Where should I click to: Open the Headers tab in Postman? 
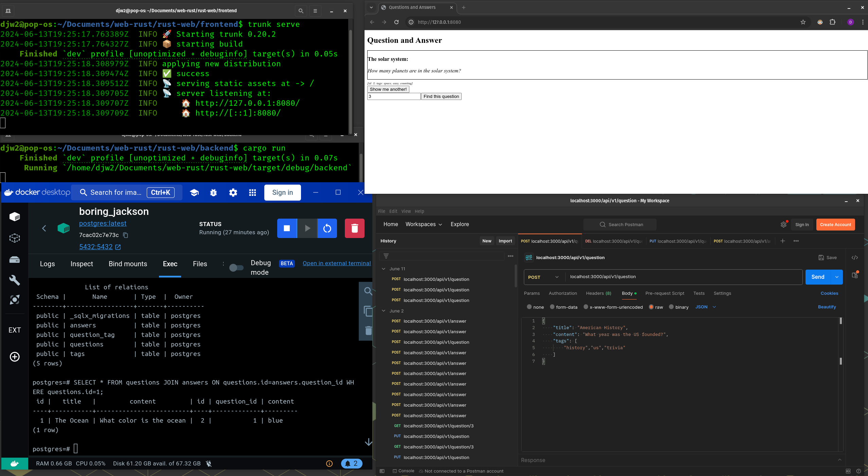point(598,293)
